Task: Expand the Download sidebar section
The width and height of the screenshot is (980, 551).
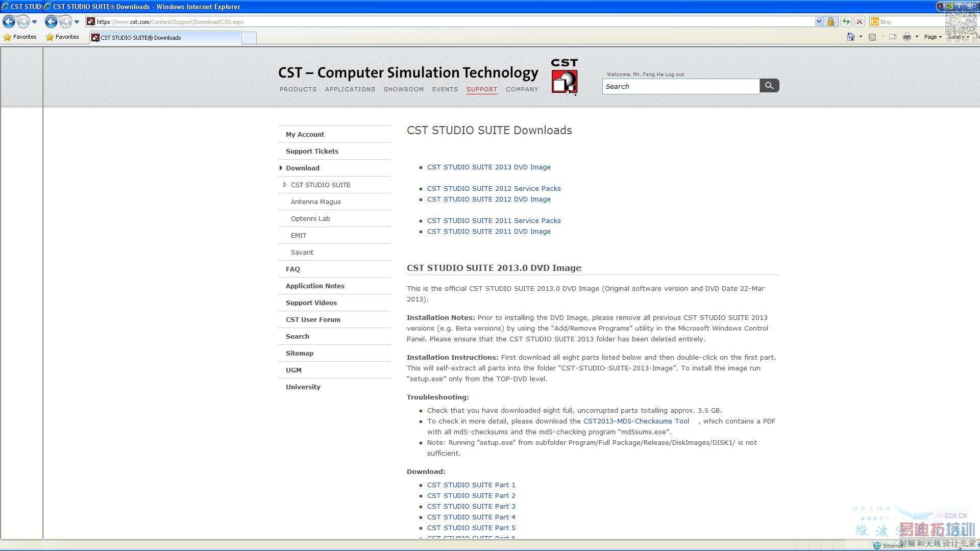Action: tap(281, 168)
